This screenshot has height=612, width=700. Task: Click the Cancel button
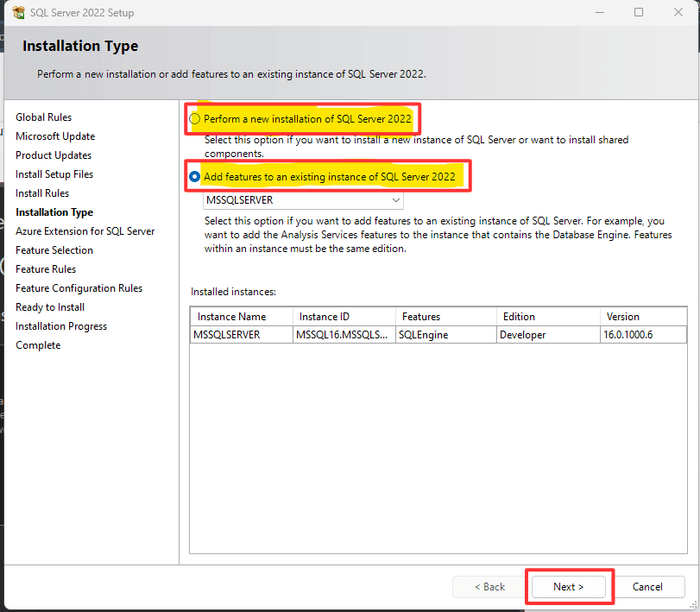647,587
